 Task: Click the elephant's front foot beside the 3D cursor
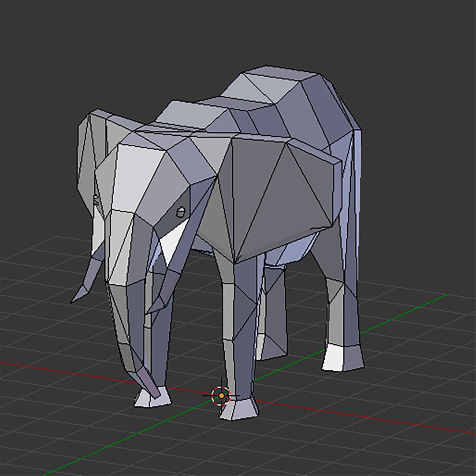coord(239,409)
